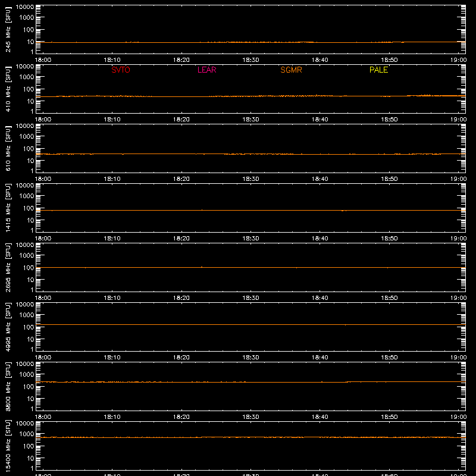
Task: Click '19:00' time label of the 245 MHz plot
Action: point(458,60)
